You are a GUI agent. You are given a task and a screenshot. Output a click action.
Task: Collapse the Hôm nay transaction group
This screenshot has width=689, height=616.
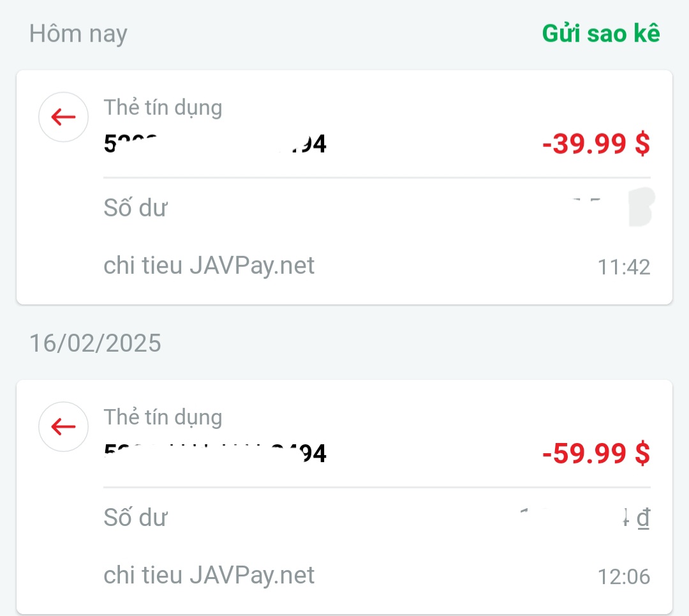point(78,33)
